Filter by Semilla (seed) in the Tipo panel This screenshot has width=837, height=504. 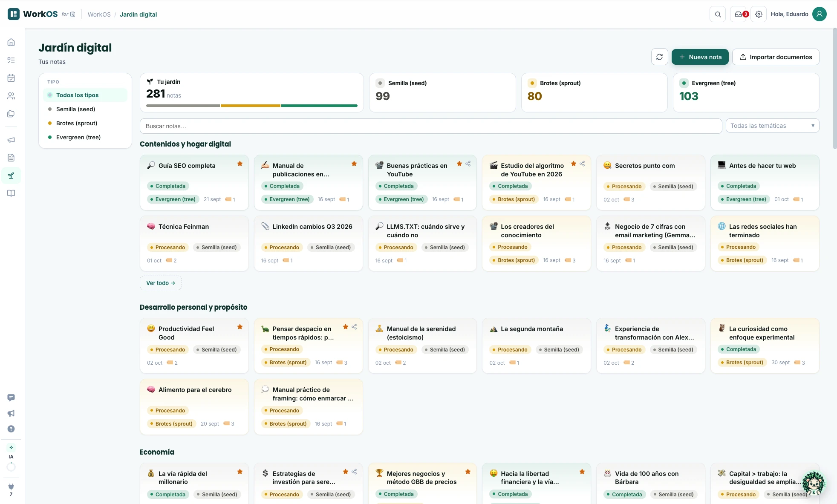tap(85, 109)
